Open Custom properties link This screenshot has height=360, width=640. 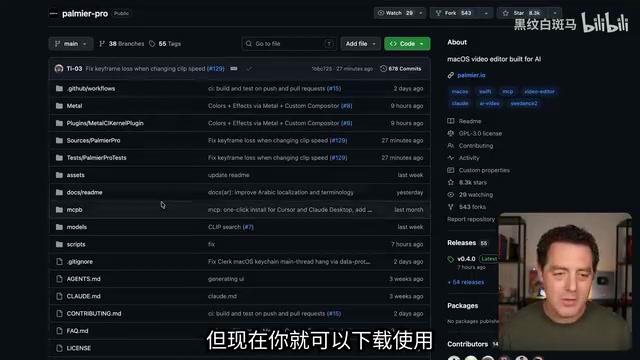484,170
